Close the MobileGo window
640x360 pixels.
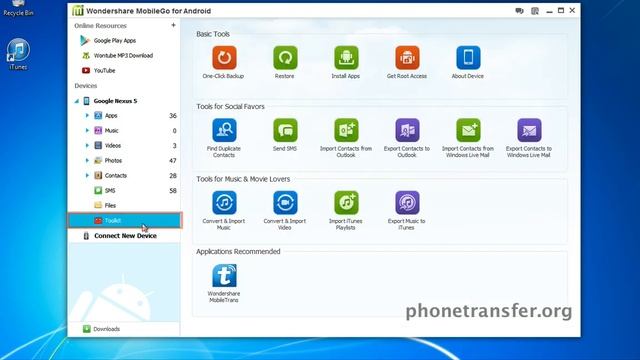click(572, 11)
